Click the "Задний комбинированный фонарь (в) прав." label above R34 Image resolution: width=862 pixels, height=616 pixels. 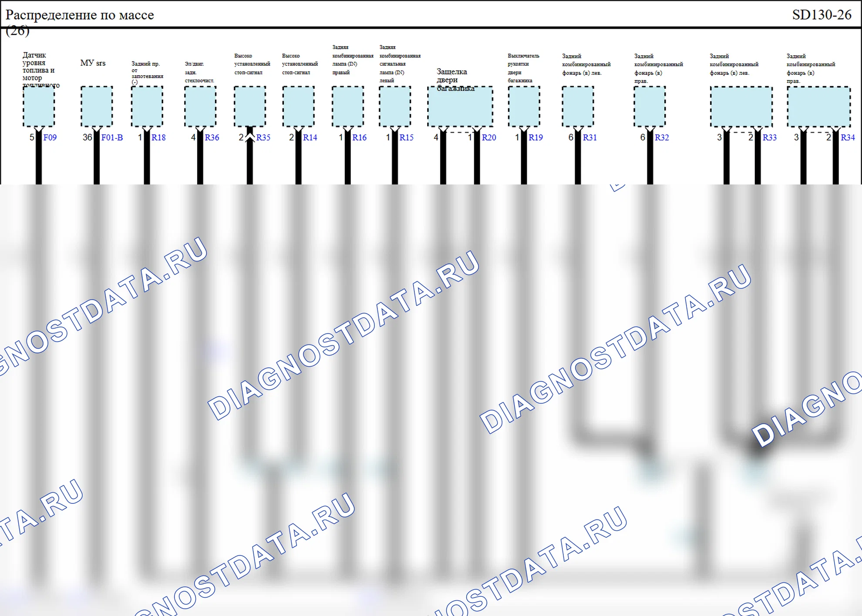[811, 68]
